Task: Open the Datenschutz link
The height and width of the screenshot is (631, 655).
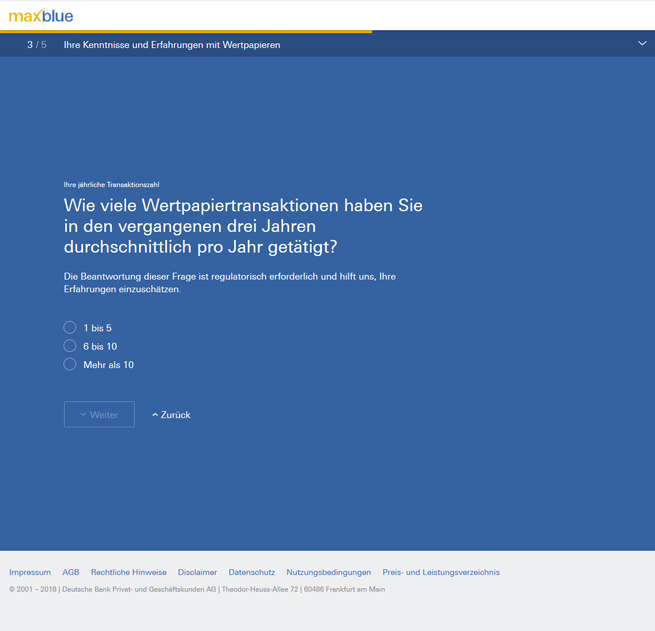Action: pos(251,572)
